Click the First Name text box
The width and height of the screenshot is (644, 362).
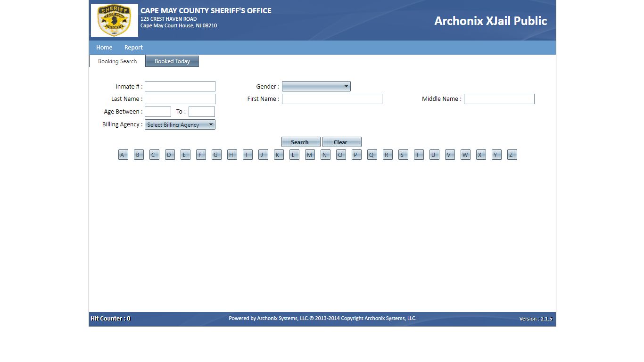(x=331, y=99)
